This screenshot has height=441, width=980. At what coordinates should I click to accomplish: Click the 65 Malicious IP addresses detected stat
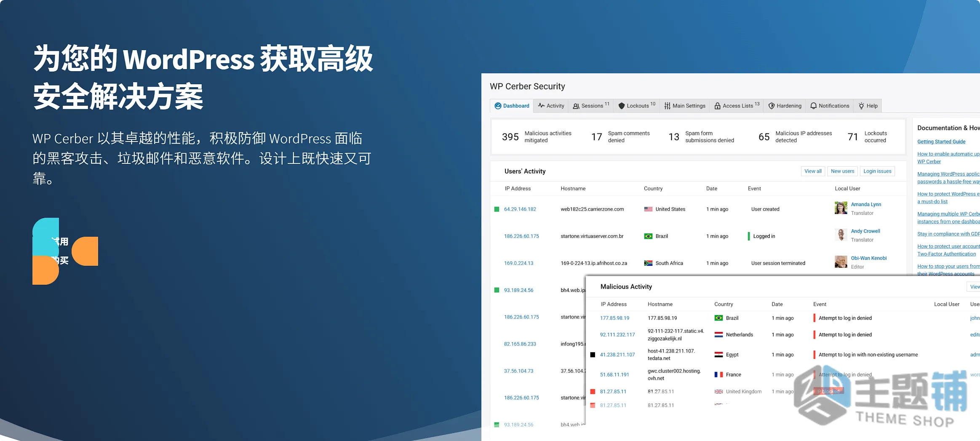(x=795, y=137)
